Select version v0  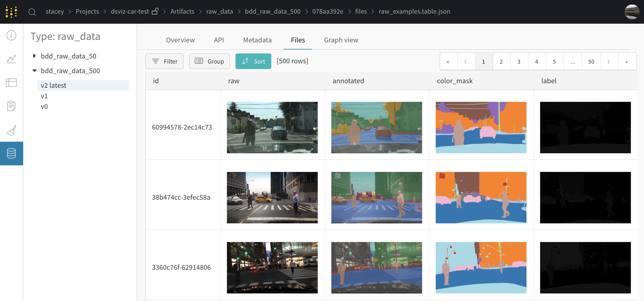pyautogui.click(x=44, y=107)
